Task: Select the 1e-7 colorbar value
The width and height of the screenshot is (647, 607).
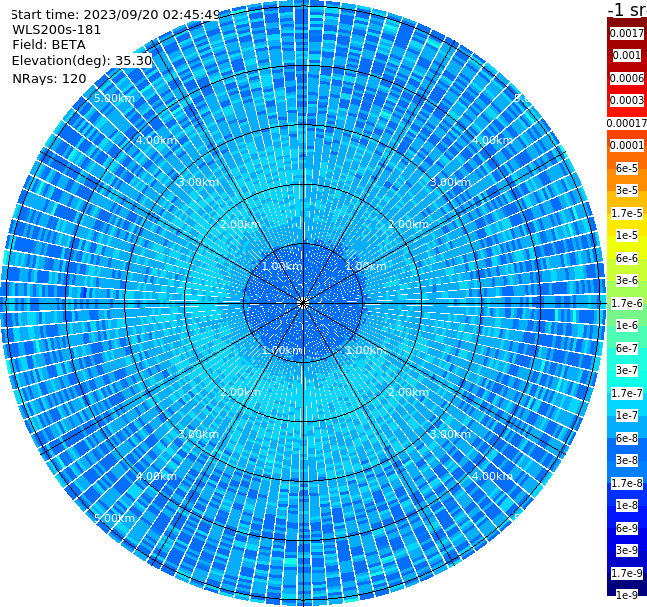Action: 627,415
